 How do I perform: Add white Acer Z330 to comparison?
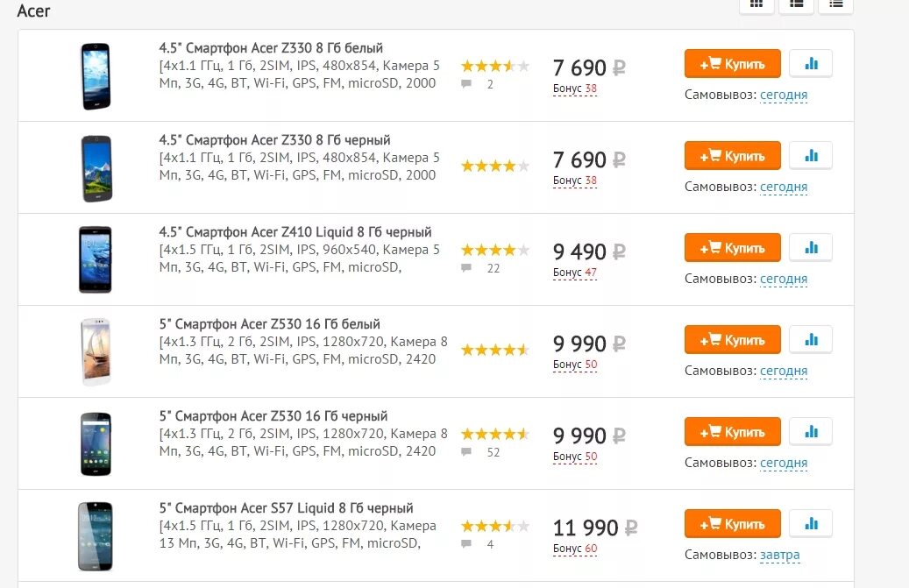click(x=811, y=64)
